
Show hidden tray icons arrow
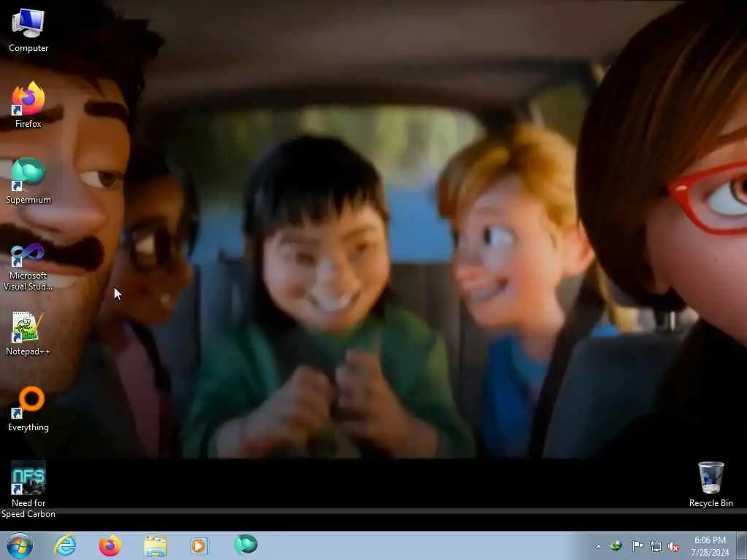[598, 546]
